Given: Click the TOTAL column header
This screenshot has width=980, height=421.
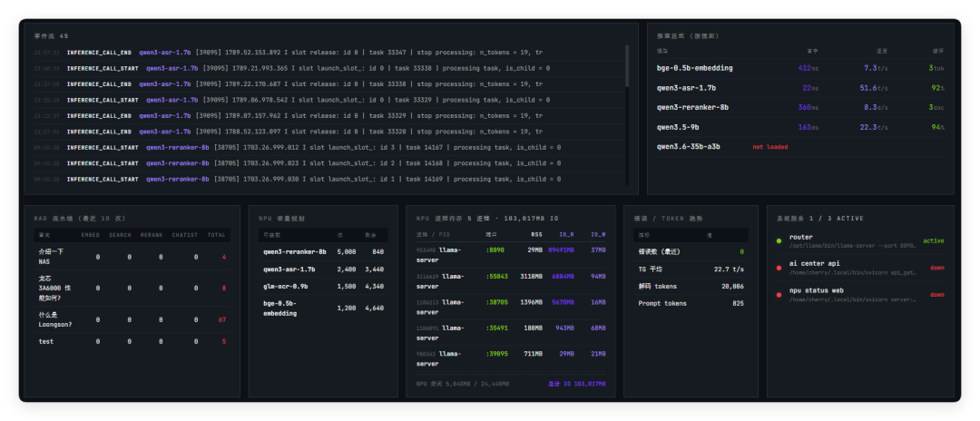Looking at the screenshot, I should pos(216,235).
